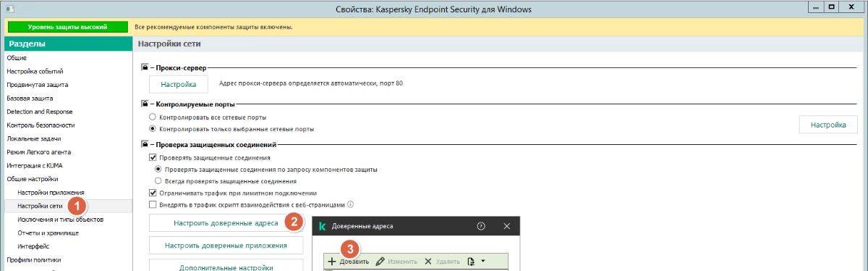The image size is (868, 271).
Task: Open proxy server Настройка button
Action: [178, 84]
